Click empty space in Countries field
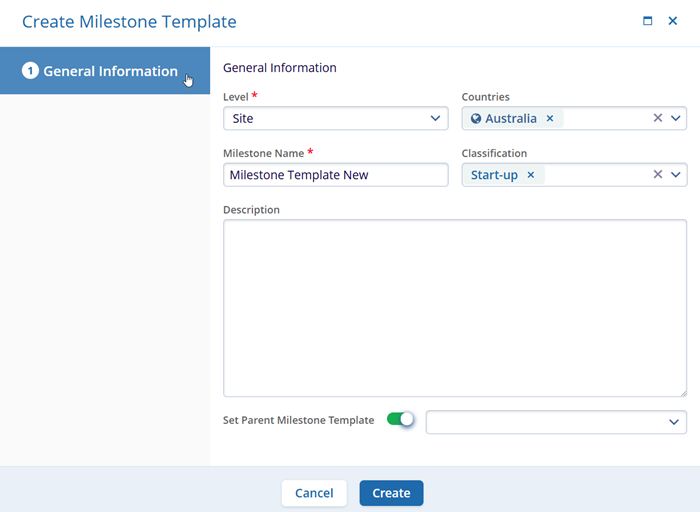Image resolution: width=700 pixels, height=512 pixels. pos(605,118)
